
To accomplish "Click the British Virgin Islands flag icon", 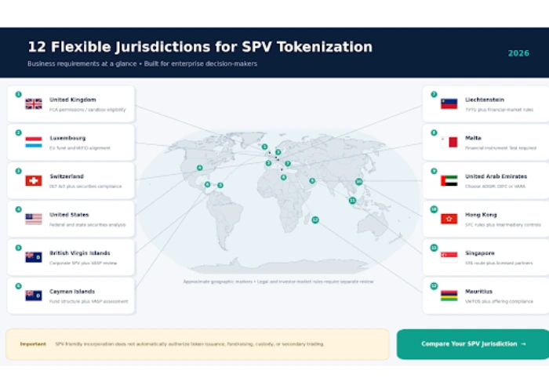I will (34, 257).
